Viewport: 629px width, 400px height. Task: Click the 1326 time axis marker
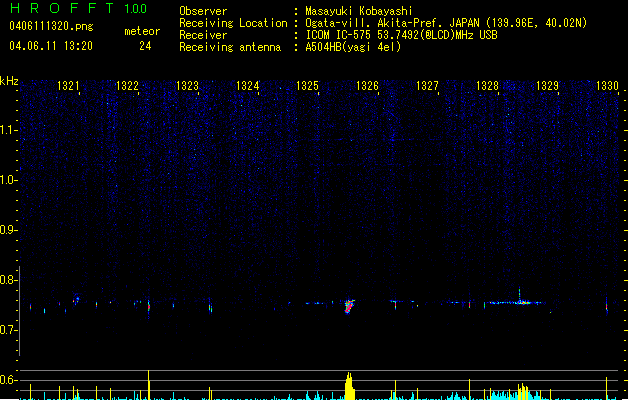pos(367,86)
